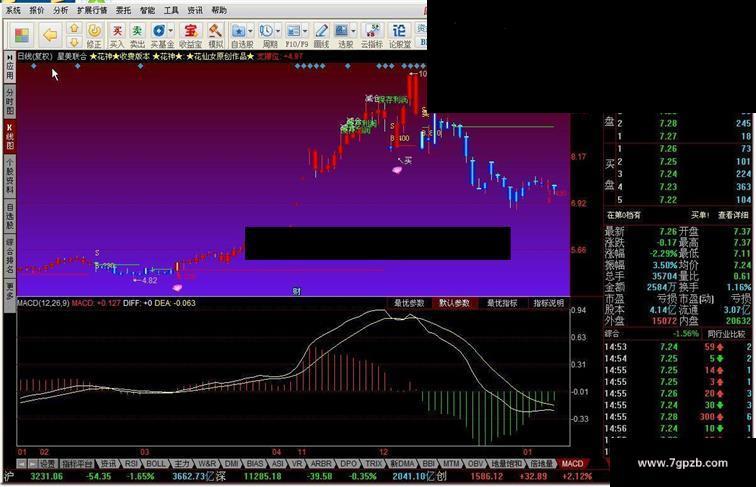Click the 设置 indicator button
Screen dimensions: 756x487
point(48,464)
